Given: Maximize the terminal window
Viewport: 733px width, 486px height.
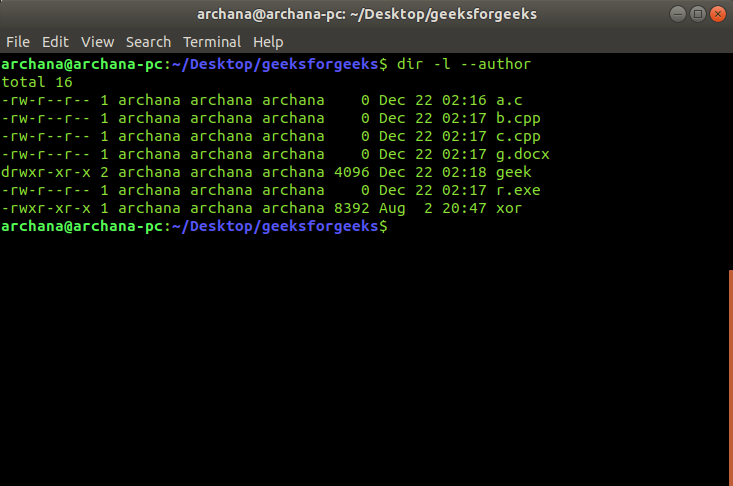Looking at the screenshot, I should [x=697, y=14].
